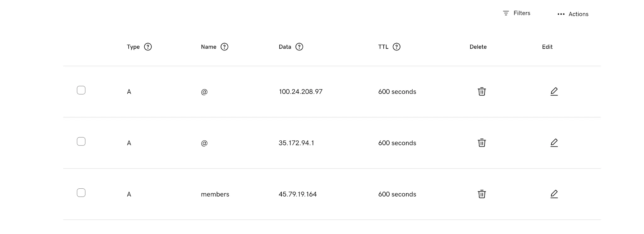Open the Filters options

click(521, 13)
